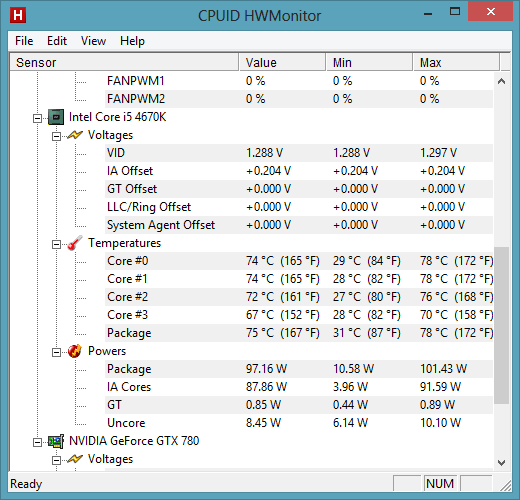This screenshot has height=500, width=520.
Task: Select the Uncore power row
Action: 299,423
